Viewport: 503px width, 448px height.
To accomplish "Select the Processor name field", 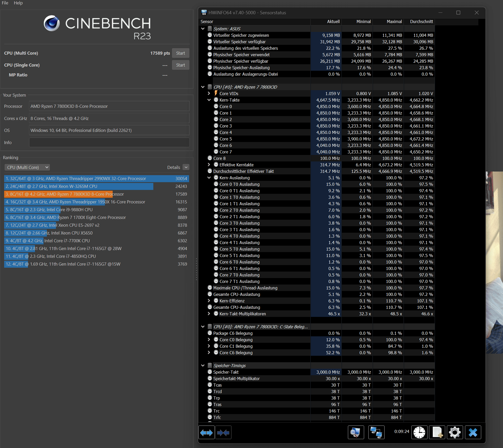I will point(109,106).
